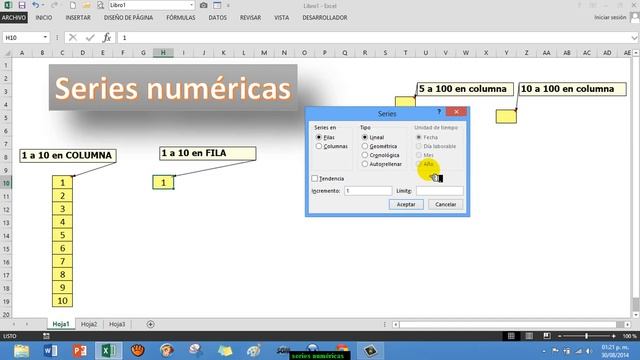Open the Libro1 combo box dropdown

click(191, 5)
